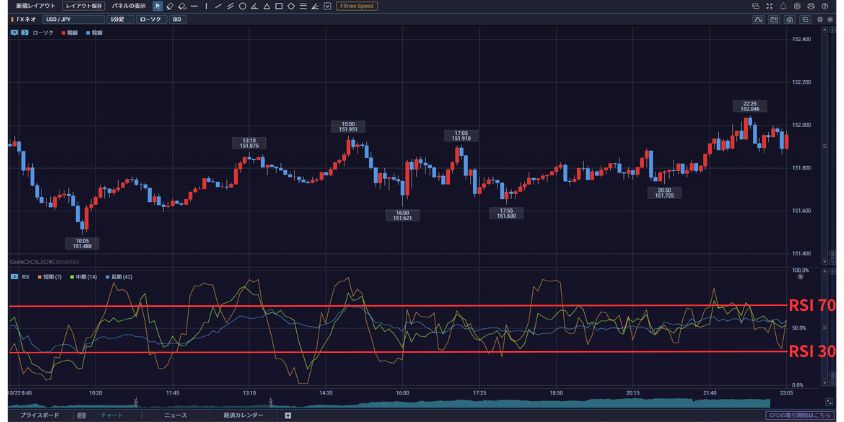
Task: Toggle the 短期(7) RSI line legend
Action: [x=50, y=276]
